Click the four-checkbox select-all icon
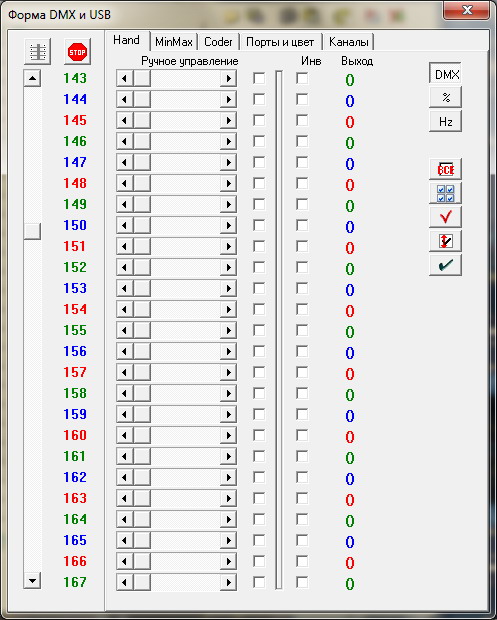The width and height of the screenshot is (497, 620). tap(445, 193)
